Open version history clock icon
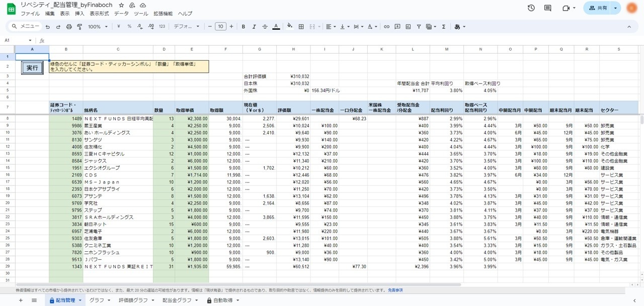Screen dimensions: 644x306 click(531, 8)
